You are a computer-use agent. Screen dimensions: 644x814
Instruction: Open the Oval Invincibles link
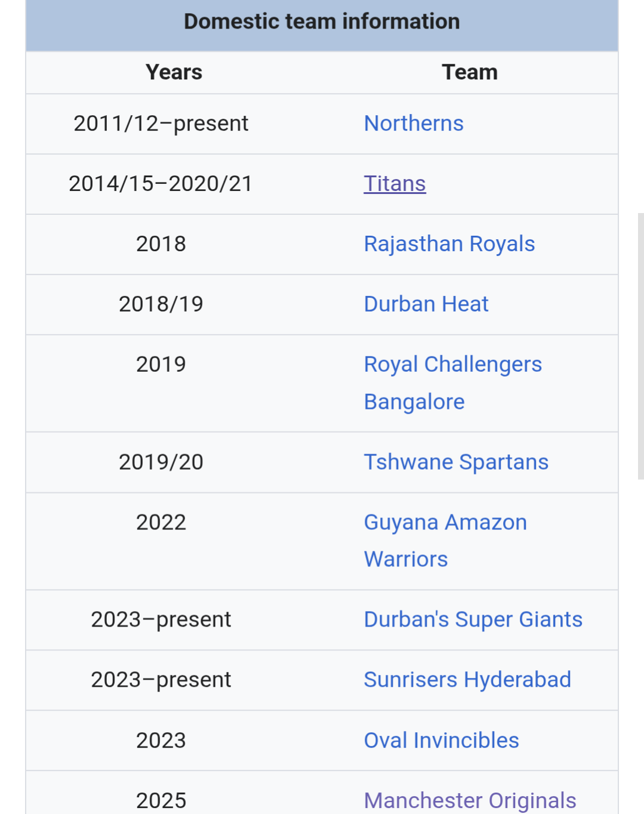click(442, 741)
